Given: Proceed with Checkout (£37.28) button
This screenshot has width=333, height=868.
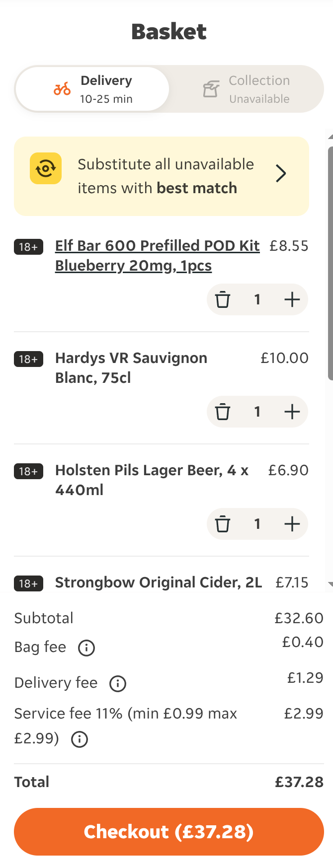Looking at the screenshot, I should [169, 832].
